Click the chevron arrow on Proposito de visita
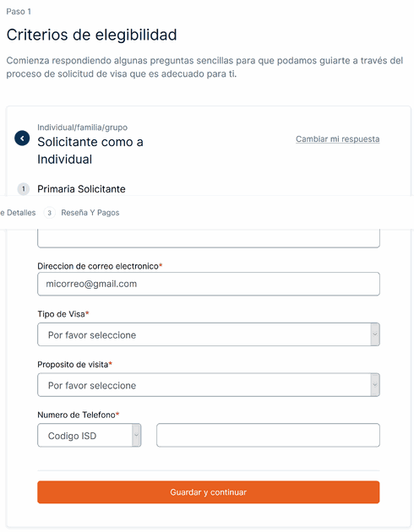This screenshot has height=532, width=414. [375, 385]
